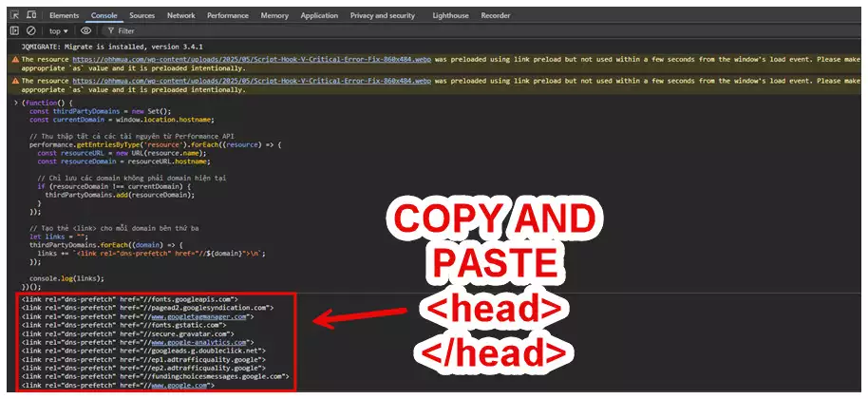Click the 'links +=' template string line
Image resolution: width=868 pixels, height=399 pixels.
click(x=152, y=254)
